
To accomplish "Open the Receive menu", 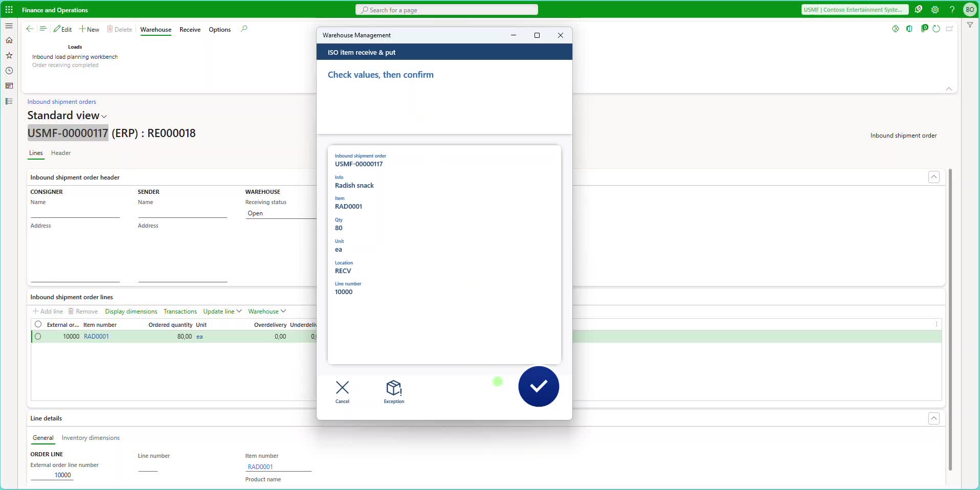I will pos(190,30).
